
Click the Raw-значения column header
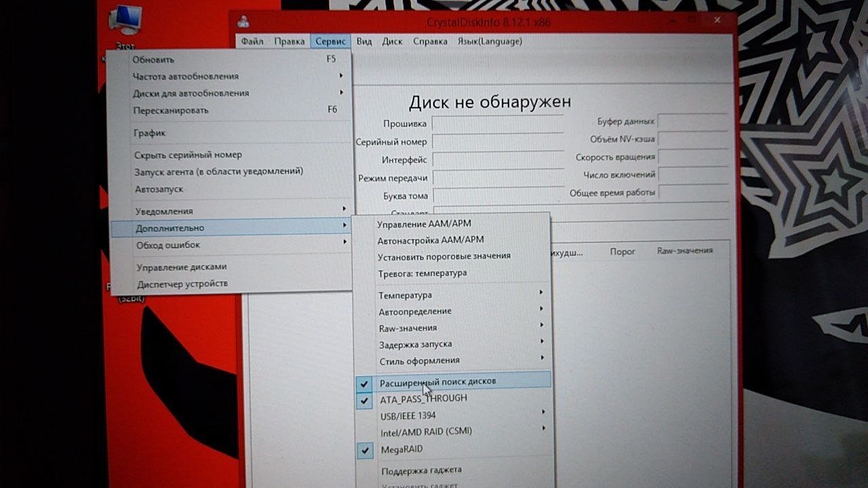pyautogui.click(x=685, y=251)
